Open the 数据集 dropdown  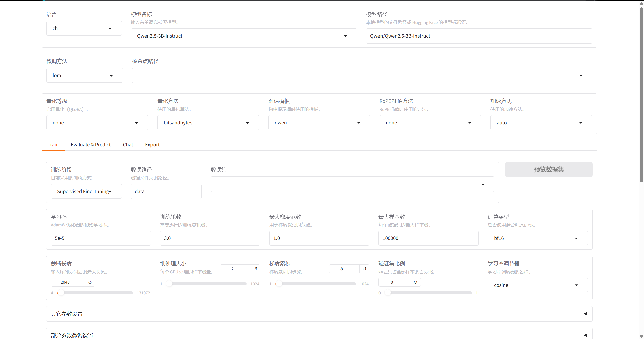(352, 184)
